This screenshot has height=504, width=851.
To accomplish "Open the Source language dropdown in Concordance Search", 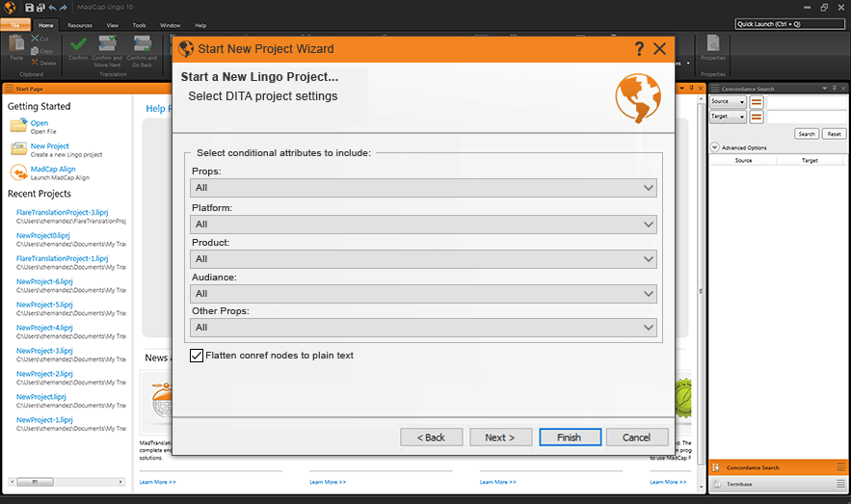I will 728,101.
